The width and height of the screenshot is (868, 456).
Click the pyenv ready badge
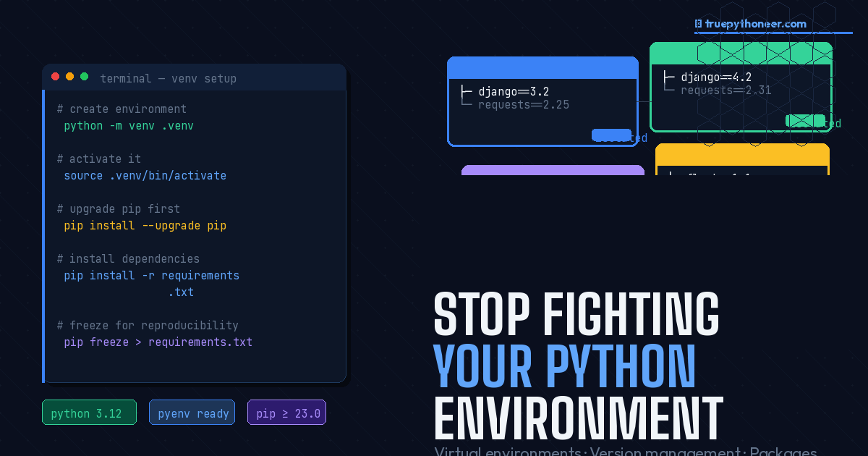[x=192, y=412]
